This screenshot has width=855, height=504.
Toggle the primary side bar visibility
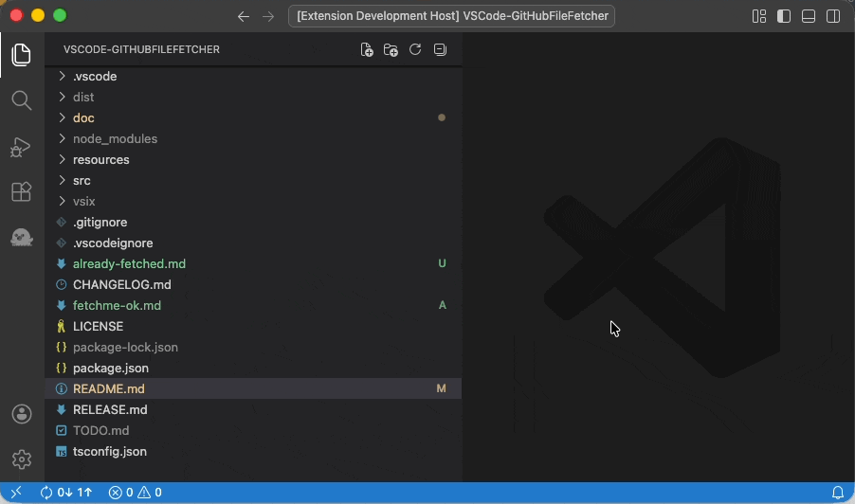[x=784, y=16]
